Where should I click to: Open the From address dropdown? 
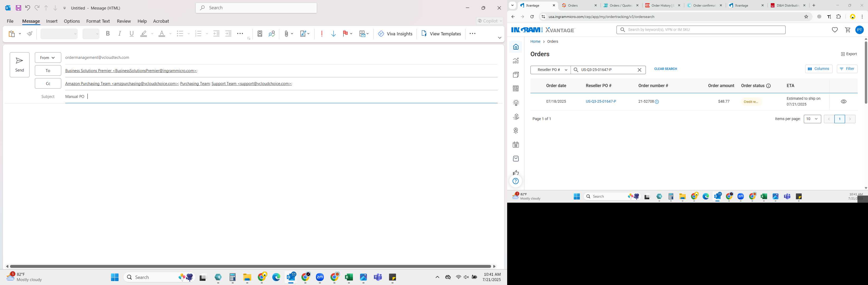[x=48, y=58]
